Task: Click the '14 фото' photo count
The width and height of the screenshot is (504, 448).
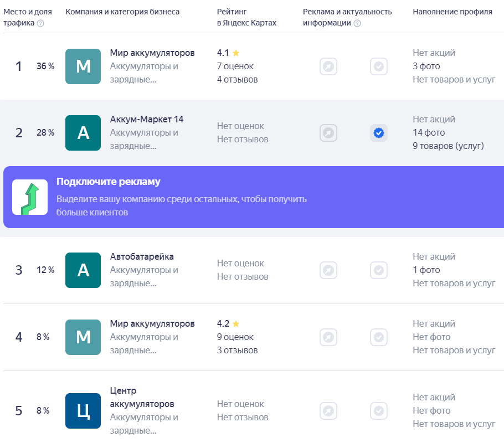Action: point(429,133)
